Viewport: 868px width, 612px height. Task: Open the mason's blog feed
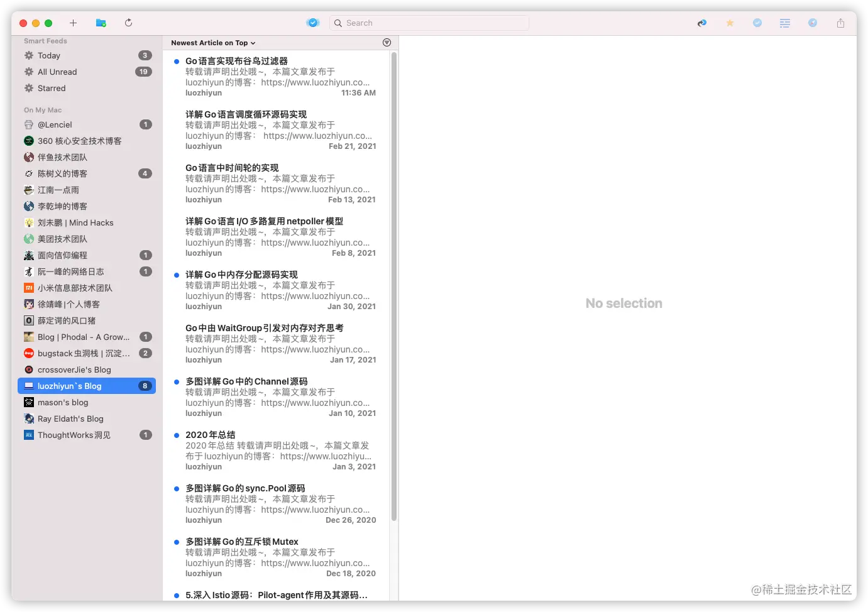(x=87, y=402)
